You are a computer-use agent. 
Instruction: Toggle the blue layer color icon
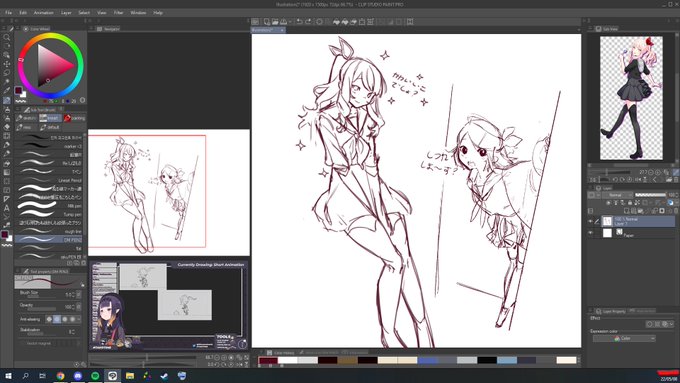(x=671, y=203)
